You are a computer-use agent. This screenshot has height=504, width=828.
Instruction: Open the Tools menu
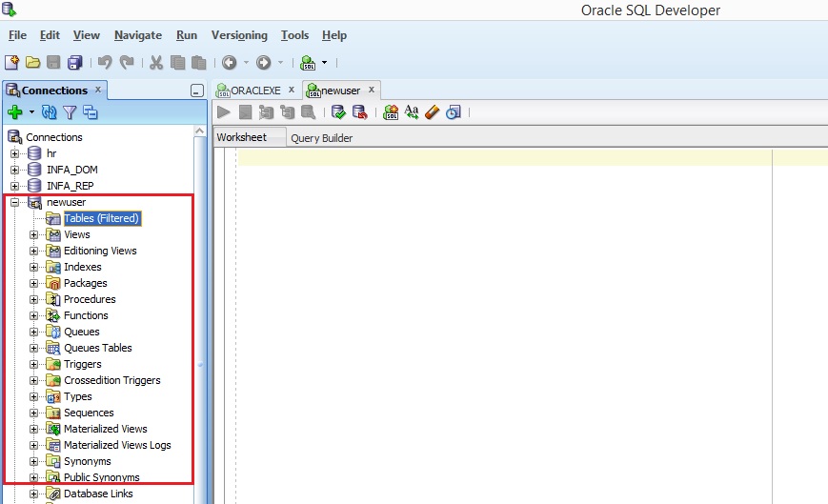pyautogui.click(x=294, y=35)
